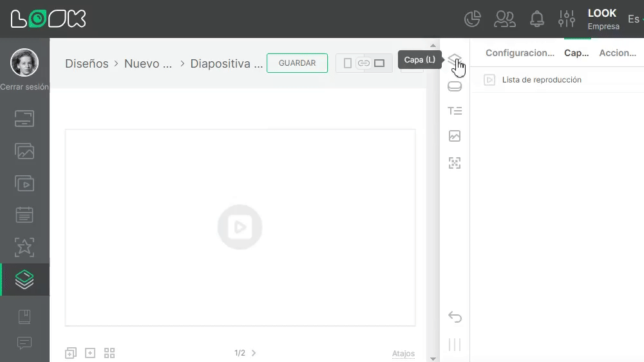Open the screens section in sidebar
Screen dimensions: 644x362
coord(24,119)
